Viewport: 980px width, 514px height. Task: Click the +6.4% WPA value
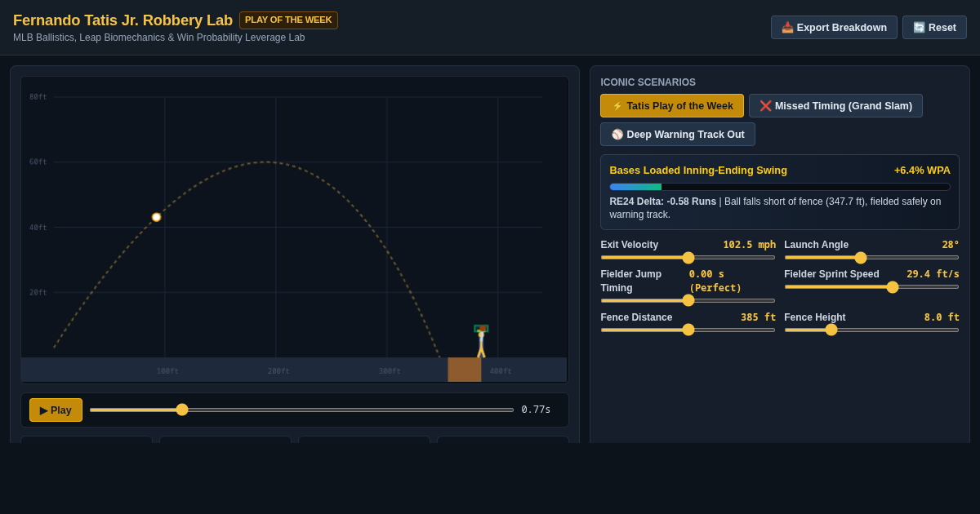(922, 170)
